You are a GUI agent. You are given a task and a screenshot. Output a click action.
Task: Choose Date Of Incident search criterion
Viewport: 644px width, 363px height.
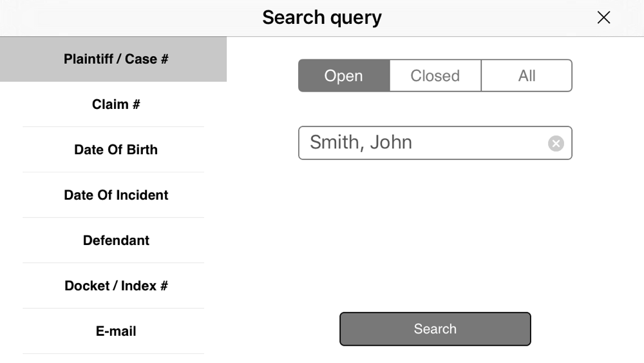pyautogui.click(x=113, y=195)
